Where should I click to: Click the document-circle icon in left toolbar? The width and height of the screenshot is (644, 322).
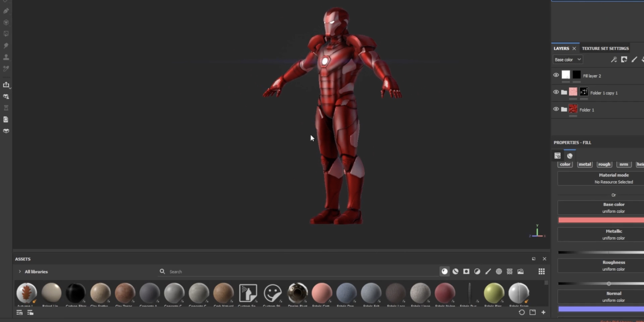coord(6,119)
